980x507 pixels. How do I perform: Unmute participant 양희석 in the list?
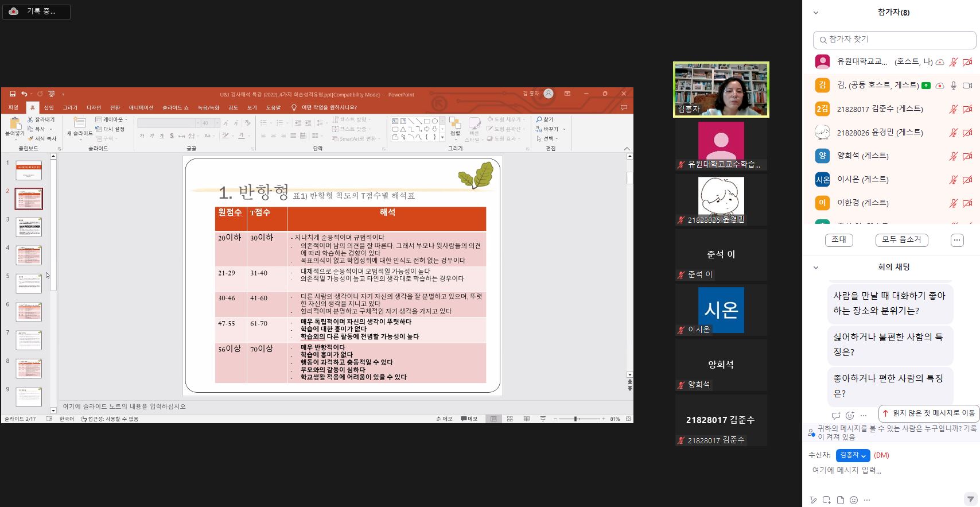(x=953, y=156)
